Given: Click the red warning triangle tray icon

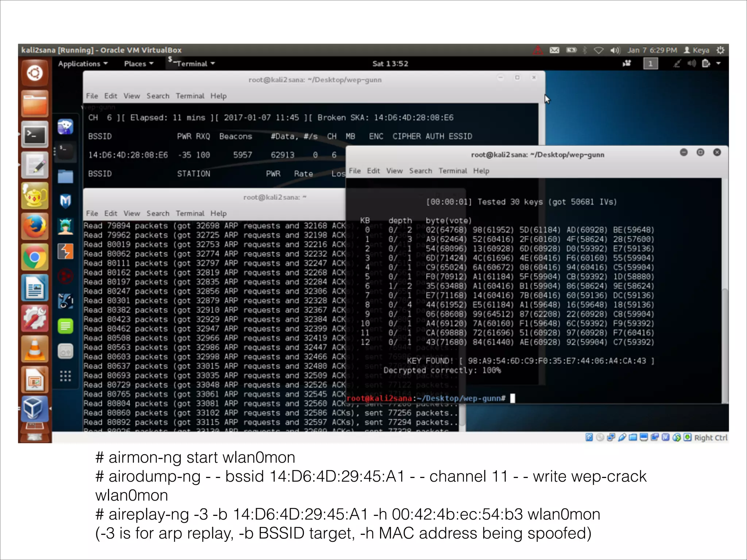Looking at the screenshot, I should tap(538, 50).
